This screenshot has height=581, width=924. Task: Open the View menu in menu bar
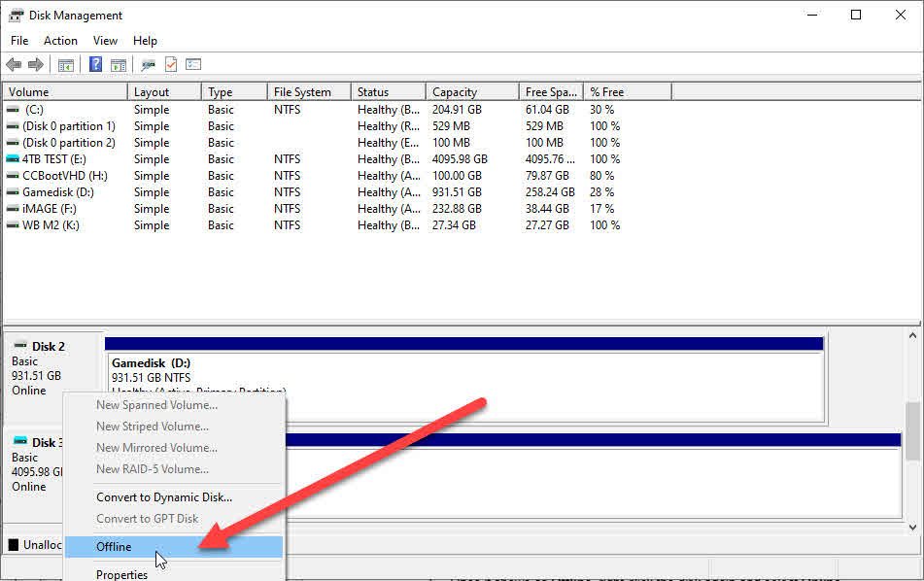[105, 41]
